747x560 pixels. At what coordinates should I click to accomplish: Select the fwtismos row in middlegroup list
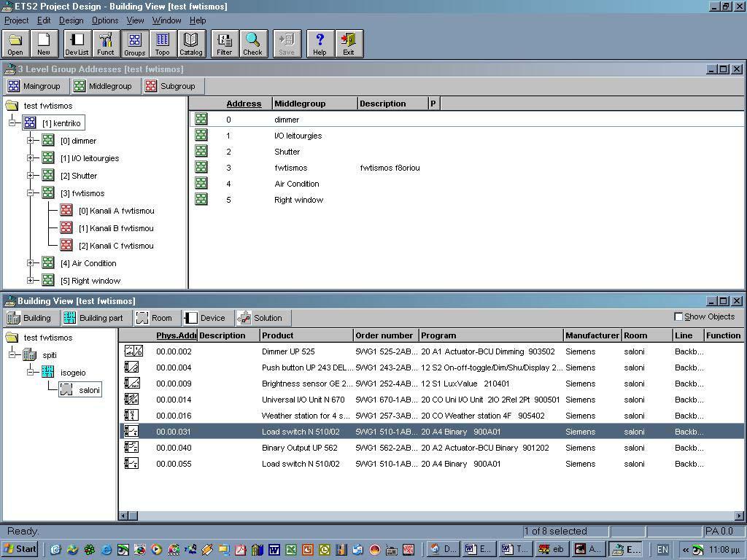(x=468, y=168)
